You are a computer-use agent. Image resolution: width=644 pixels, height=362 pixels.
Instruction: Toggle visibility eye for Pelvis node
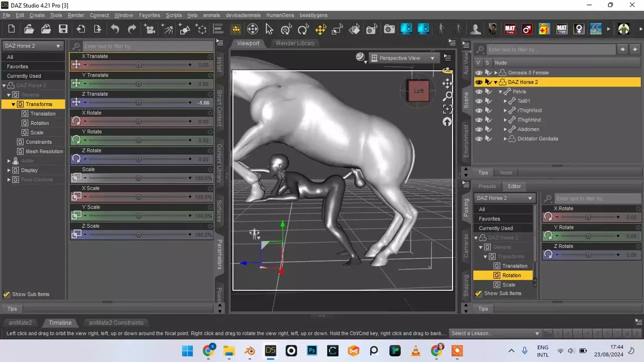coord(479,92)
